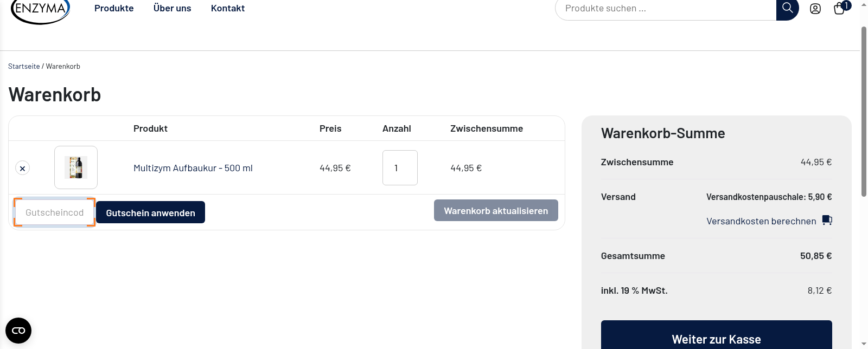Open the Kontakt page
This screenshot has width=868, height=349.
click(227, 8)
